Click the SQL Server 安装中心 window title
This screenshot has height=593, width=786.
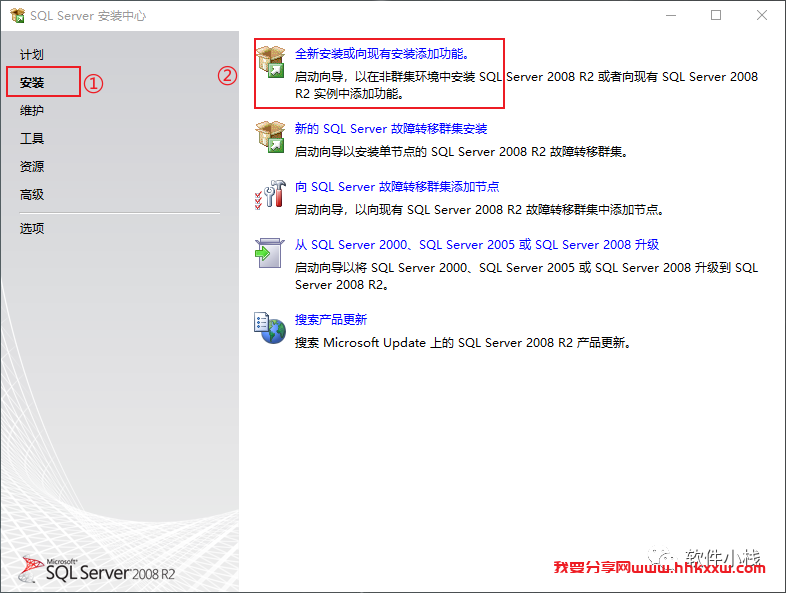(88, 16)
